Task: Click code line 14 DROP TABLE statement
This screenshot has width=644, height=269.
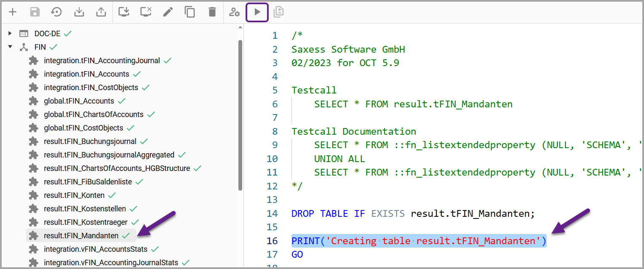Action: click(413, 213)
